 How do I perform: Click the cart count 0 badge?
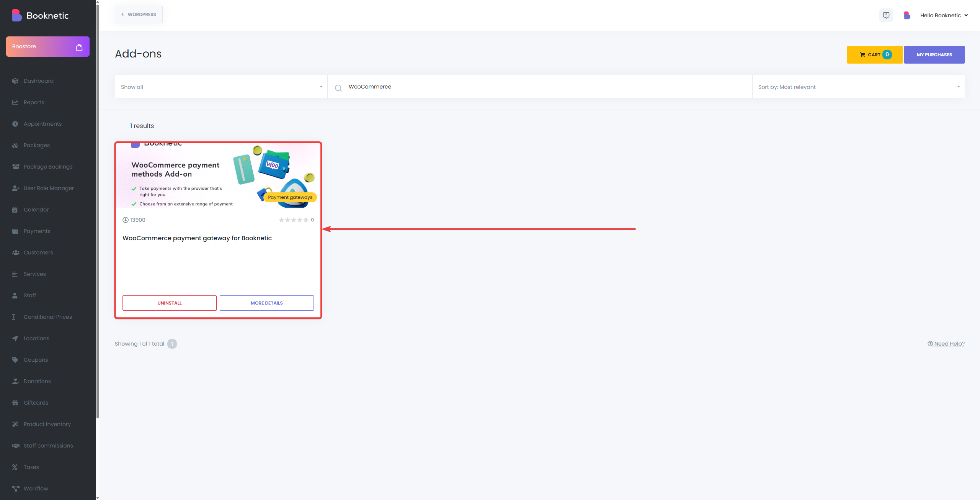coord(887,55)
